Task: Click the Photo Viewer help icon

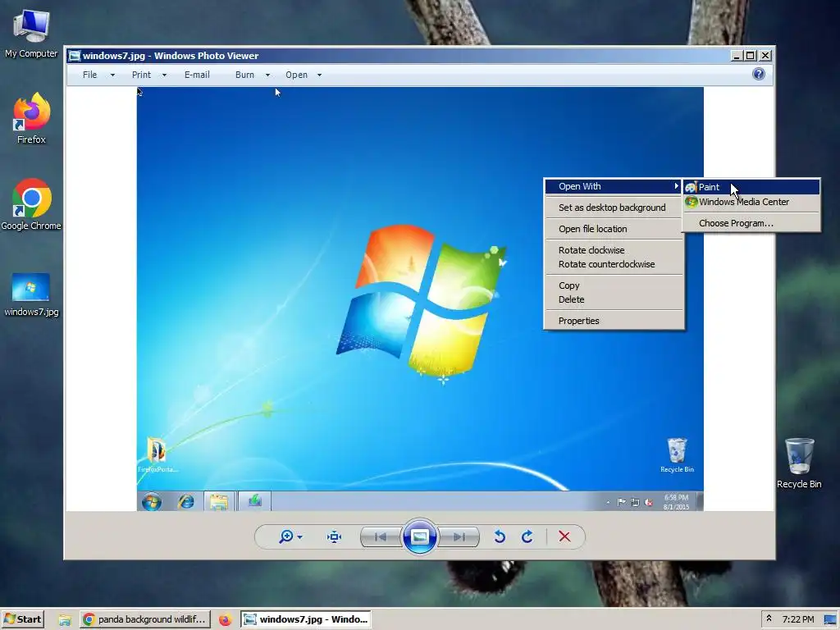Action: point(759,74)
